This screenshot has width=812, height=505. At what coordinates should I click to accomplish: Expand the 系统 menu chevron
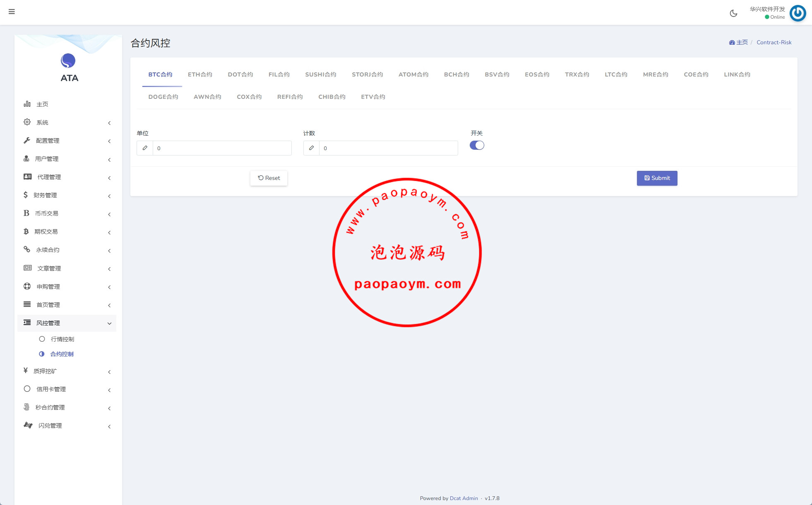coord(109,123)
